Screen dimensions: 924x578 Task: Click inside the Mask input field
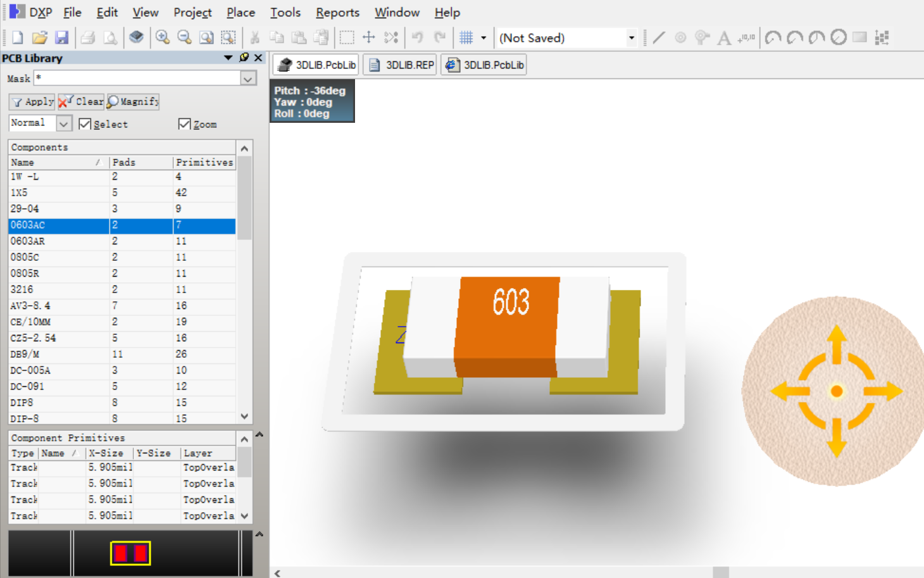137,79
